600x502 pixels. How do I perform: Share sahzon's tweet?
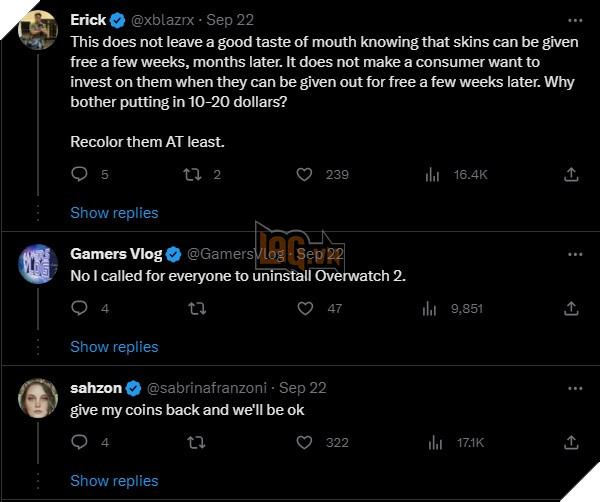tap(571, 442)
